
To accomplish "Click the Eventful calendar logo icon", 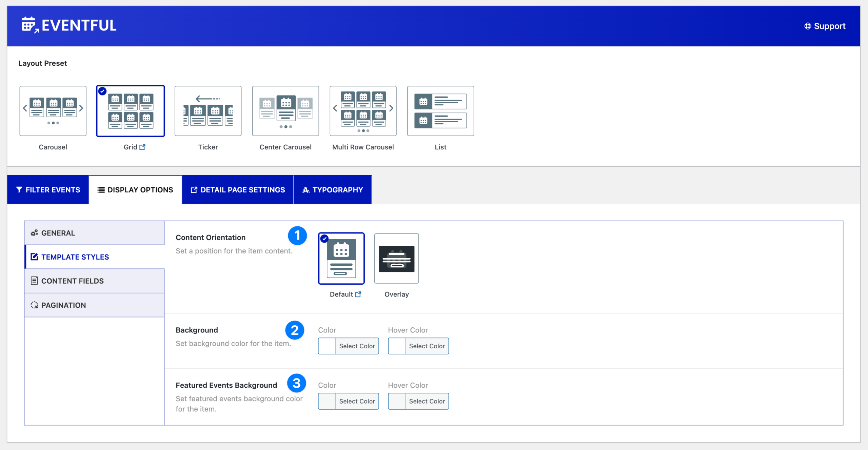I will coord(30,25).
